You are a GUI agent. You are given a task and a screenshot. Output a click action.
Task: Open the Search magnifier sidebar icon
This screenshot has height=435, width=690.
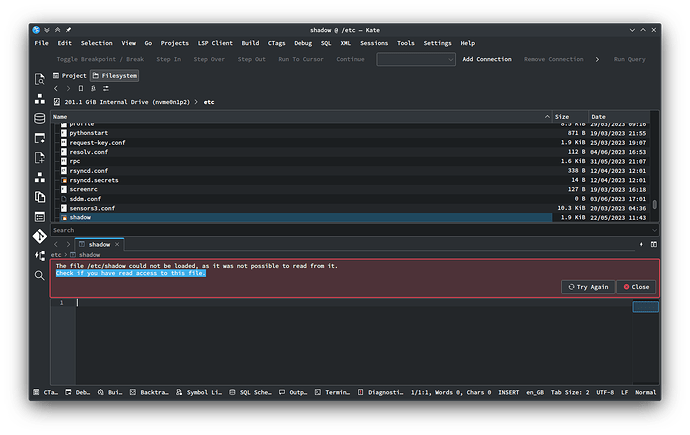[x=40, y=275]
